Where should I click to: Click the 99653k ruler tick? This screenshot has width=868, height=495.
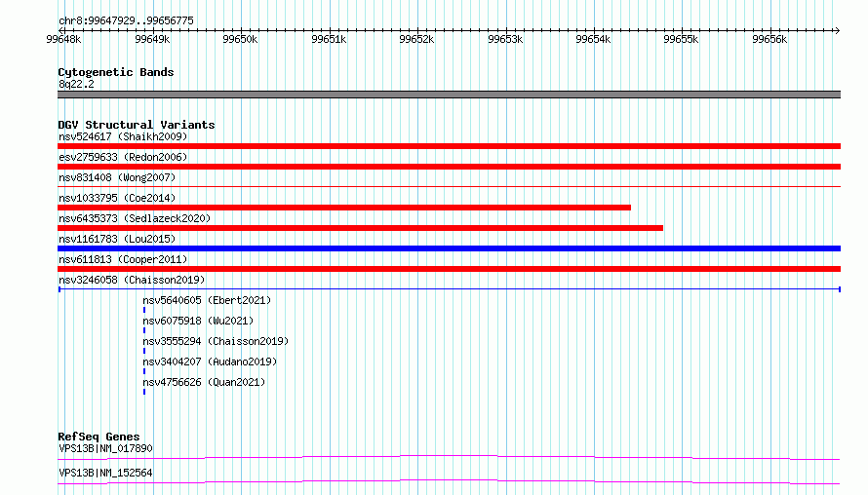[x=505, y=39]
